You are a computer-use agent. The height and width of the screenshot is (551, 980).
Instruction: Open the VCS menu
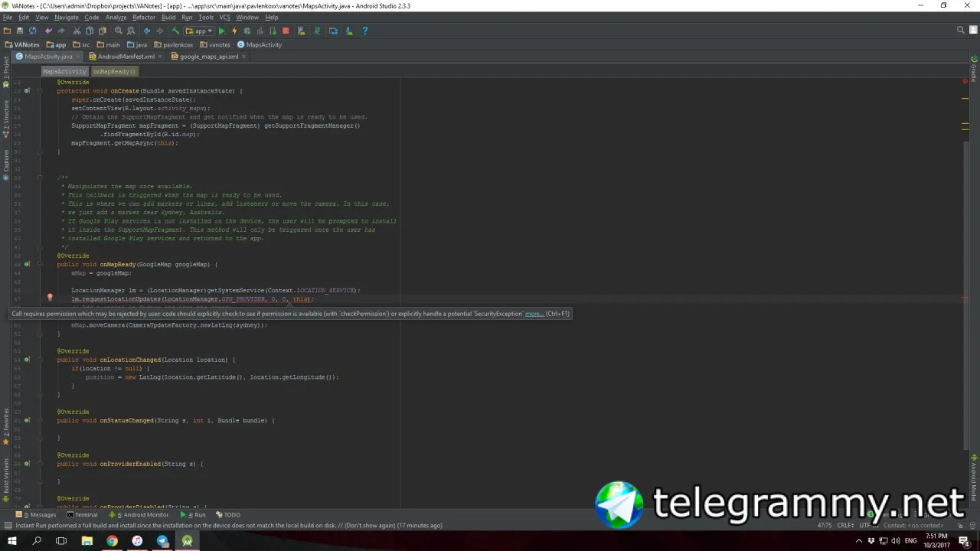point(224,17)
